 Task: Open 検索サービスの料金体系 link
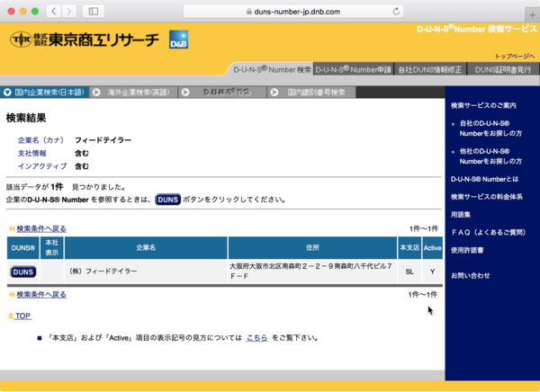tap(487, 197)
